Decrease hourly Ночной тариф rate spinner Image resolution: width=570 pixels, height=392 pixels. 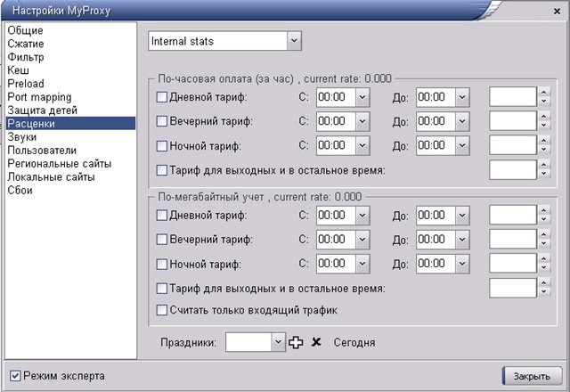pos(544,150)
